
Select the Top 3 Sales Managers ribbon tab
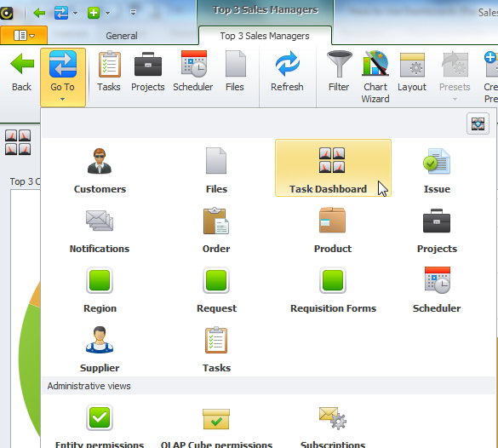pos(265,36)
